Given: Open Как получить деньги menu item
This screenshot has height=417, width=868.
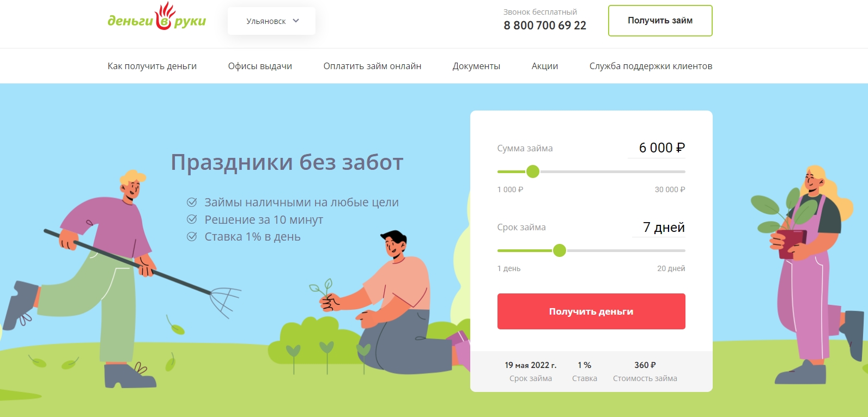Looking at the screenshot, I should (152, 66).
